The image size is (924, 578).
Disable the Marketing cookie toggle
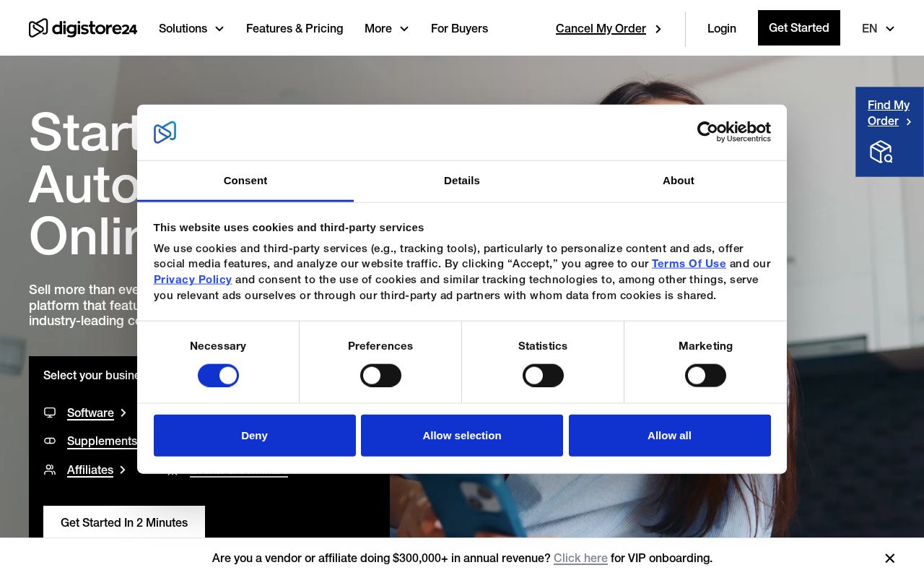click(705, 376)
